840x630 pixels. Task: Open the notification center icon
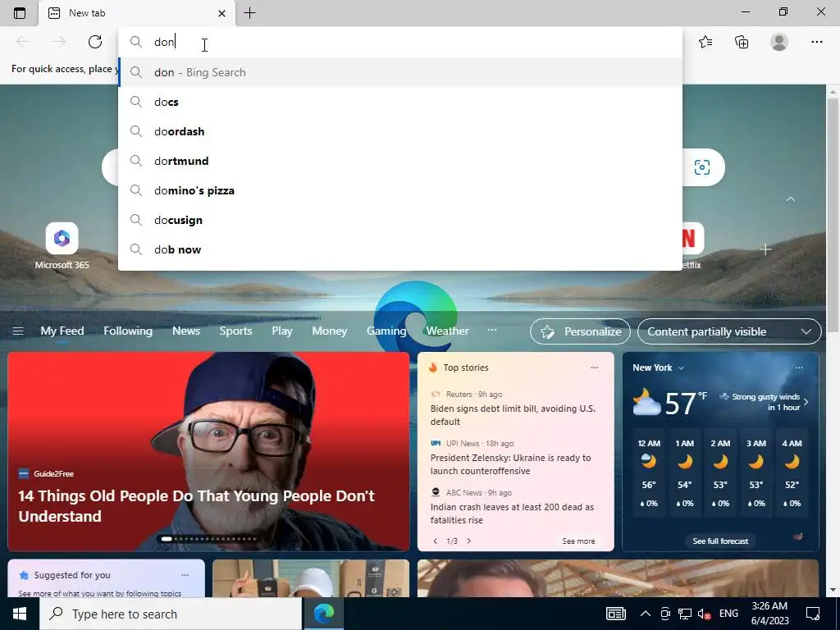coord(813,614)
